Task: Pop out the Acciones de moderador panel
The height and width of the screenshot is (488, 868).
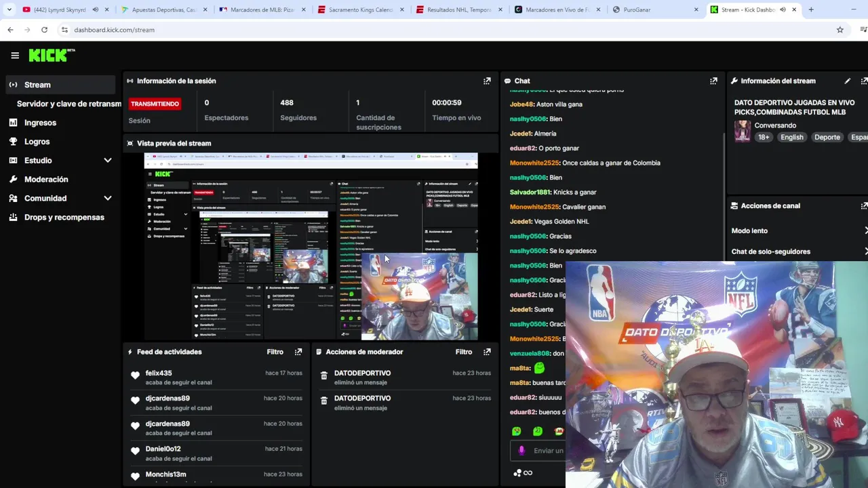Action: [x=487, y=352]
